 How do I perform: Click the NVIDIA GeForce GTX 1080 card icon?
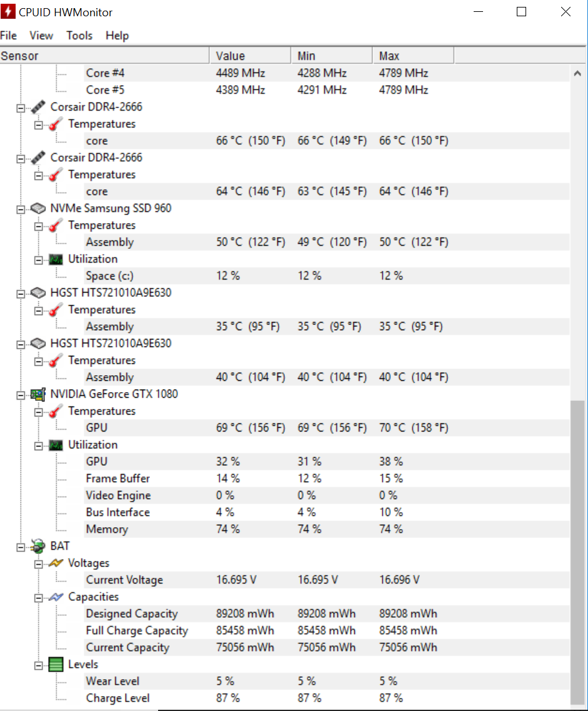coord(38,394)
